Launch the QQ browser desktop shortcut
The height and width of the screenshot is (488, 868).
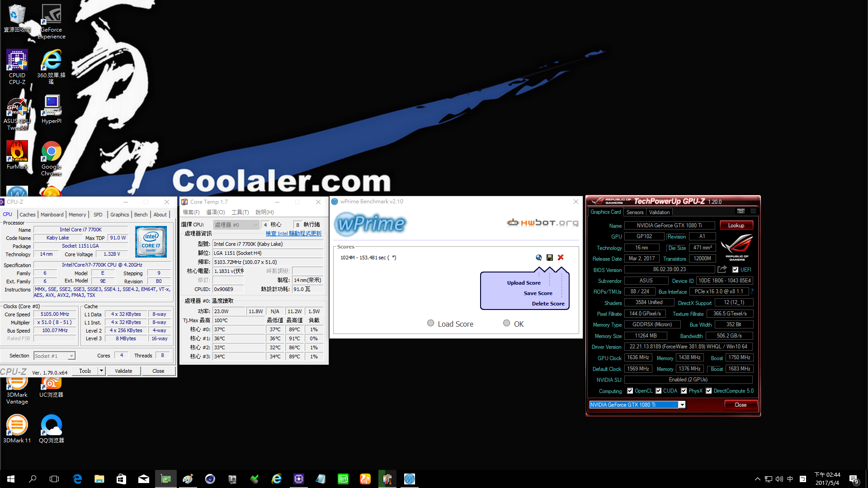coord(52,429)
